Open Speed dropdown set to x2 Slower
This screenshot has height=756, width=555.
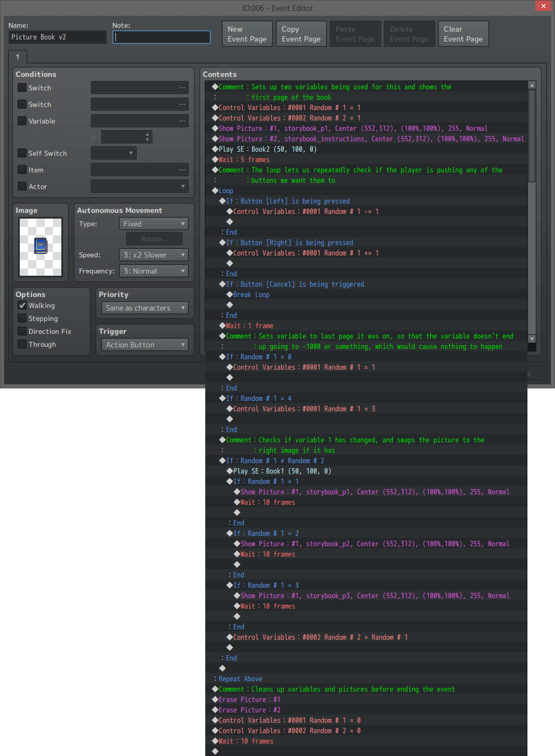click(x=154, y=255)
